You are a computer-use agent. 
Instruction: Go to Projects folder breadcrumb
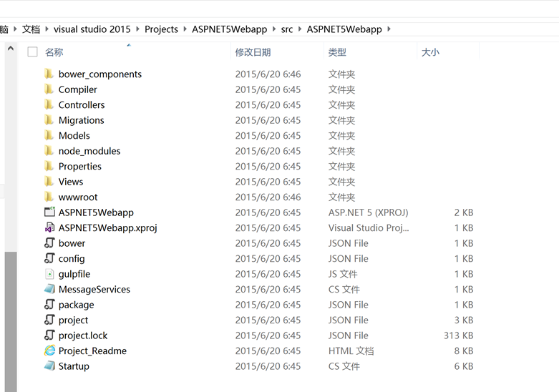click(161, 29)
